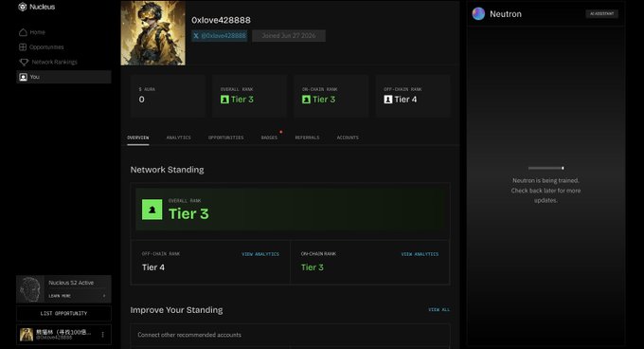Viewport: 644px width, 349px height.
Task: Open account options three-dot menu
Action: coord(102,335)
